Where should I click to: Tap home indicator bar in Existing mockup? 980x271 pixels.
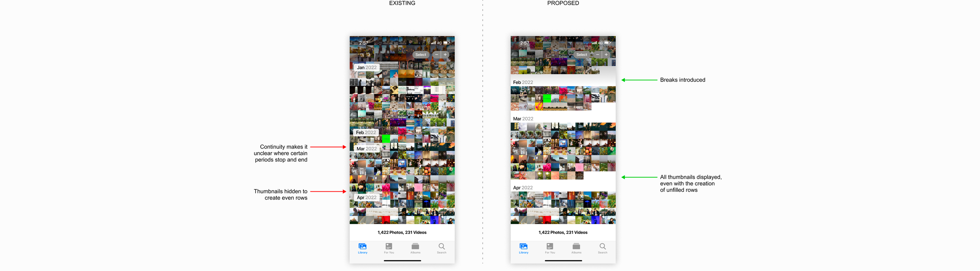[x=402, y=260]
